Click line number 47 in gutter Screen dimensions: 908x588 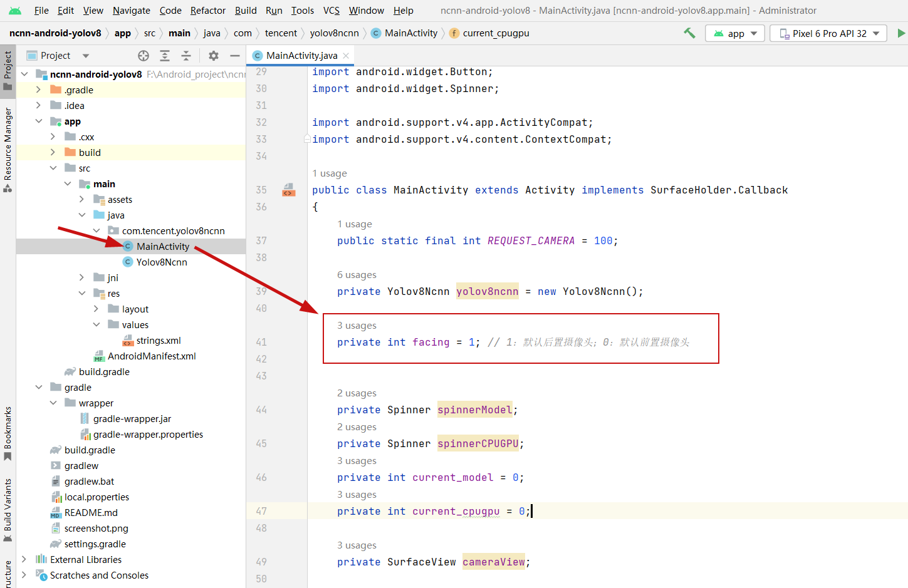(x=261, y=511)
